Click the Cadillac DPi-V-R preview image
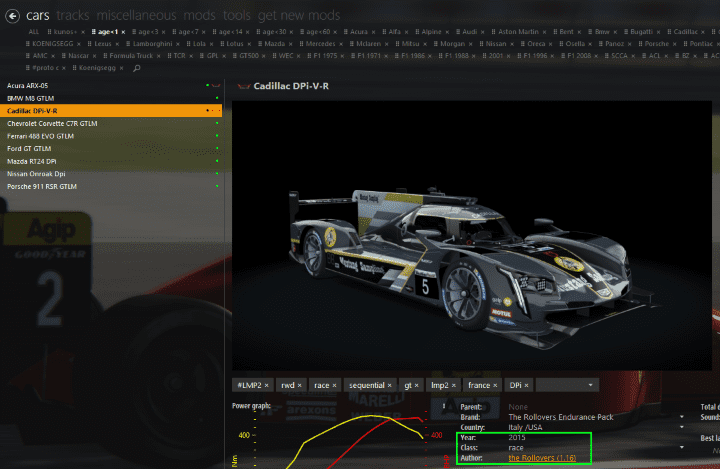 click(472, 236)
